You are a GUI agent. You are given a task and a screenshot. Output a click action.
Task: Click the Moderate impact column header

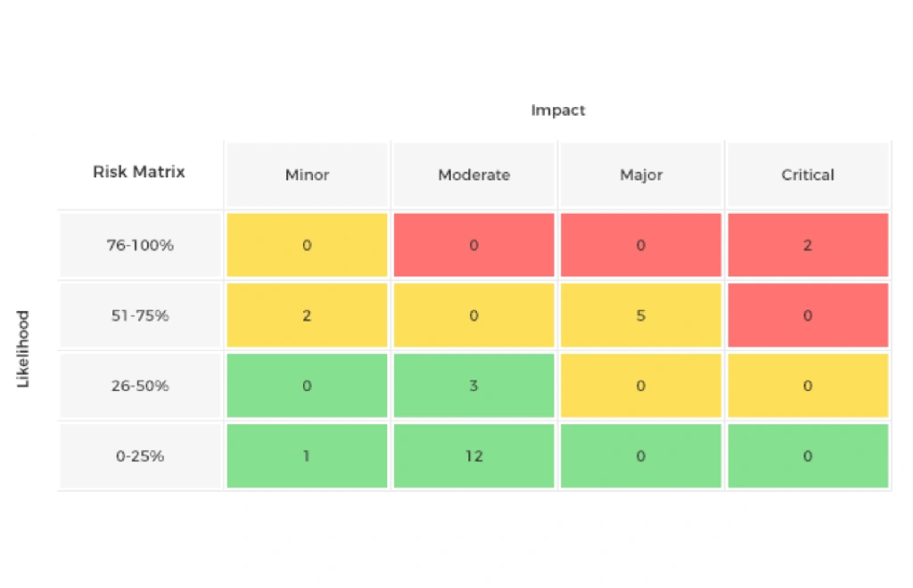pos(473,176)
